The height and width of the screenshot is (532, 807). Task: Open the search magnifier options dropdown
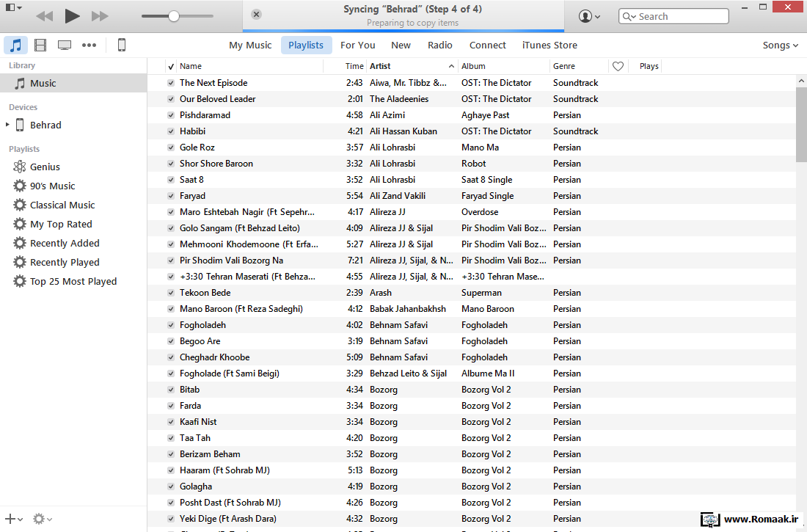629,16
